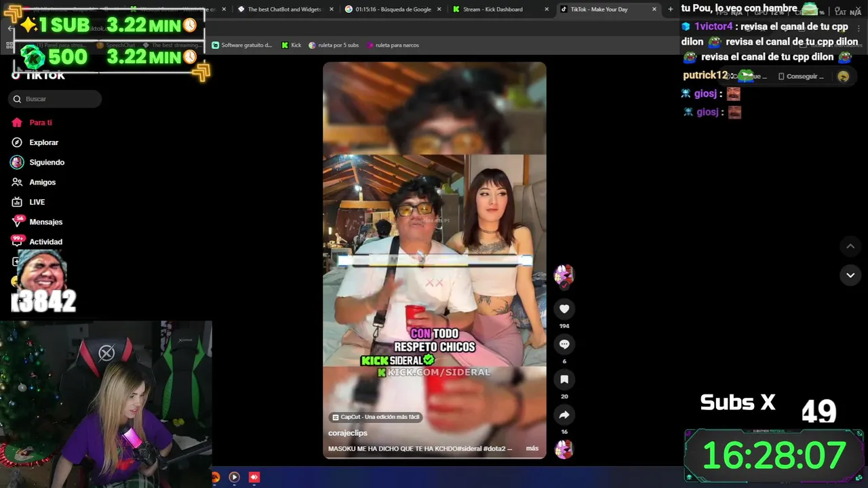
Task: Click the saved count 20
Action: click(x=564, y=396)
